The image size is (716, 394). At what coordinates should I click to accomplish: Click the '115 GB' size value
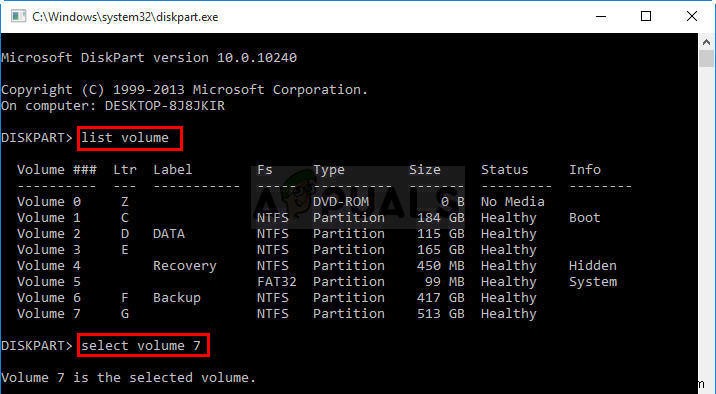pos(441,234)
